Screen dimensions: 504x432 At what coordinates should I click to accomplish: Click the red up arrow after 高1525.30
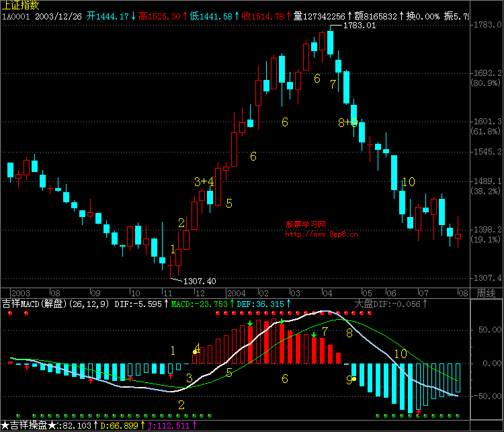(x=186, y=15)
